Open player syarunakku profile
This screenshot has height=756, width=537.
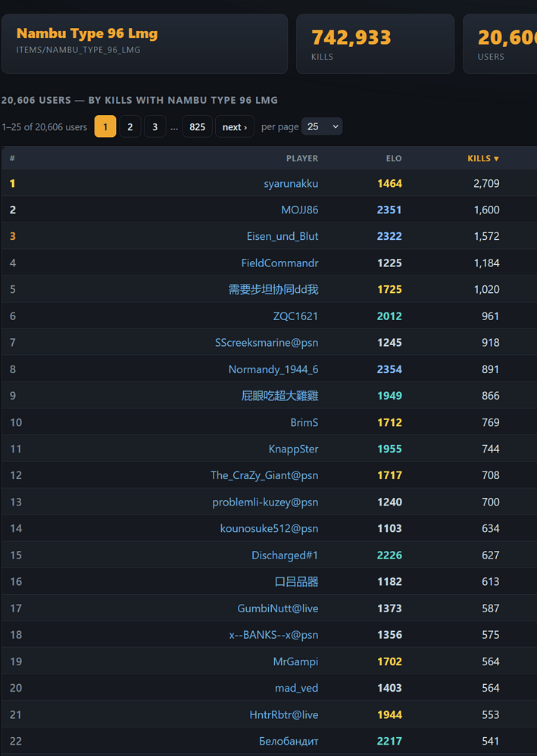291,183
